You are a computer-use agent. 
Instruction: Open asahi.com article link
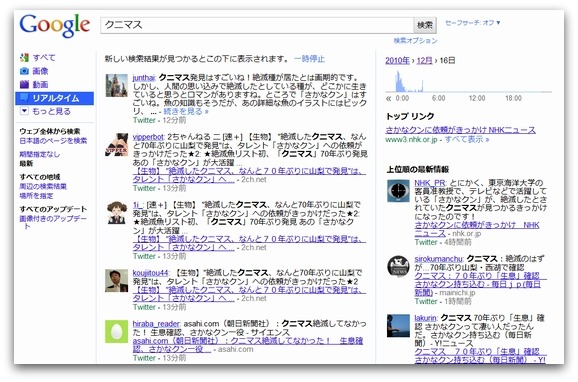[248, 345]
